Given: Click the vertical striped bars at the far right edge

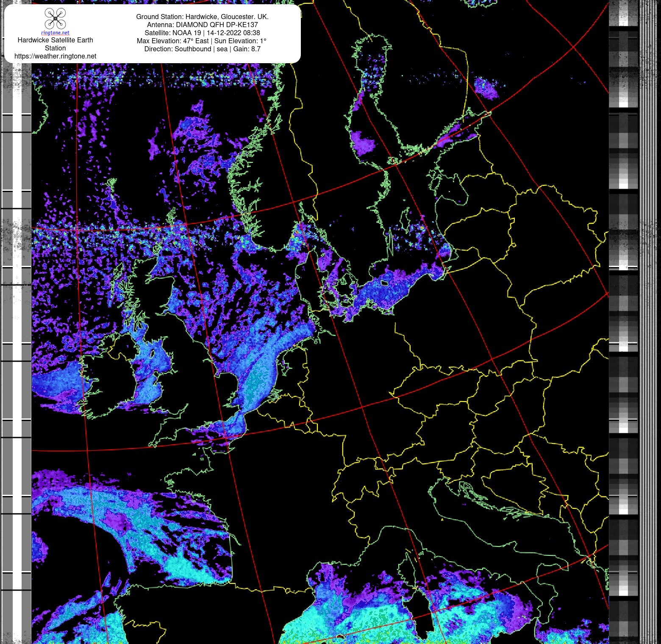Looking at the screenshot, I should pos(649,322).
